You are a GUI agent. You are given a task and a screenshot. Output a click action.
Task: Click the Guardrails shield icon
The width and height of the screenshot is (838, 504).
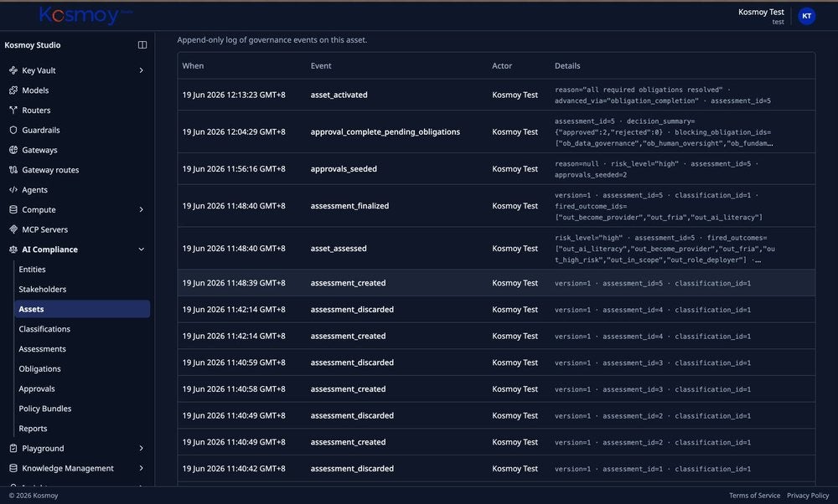(13, 130)
